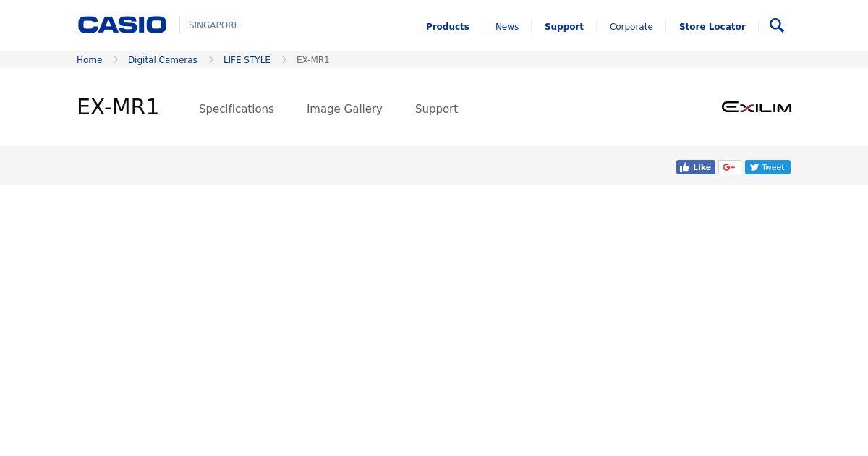
Task: Like the page on Facebook
Action: [696, 167]
